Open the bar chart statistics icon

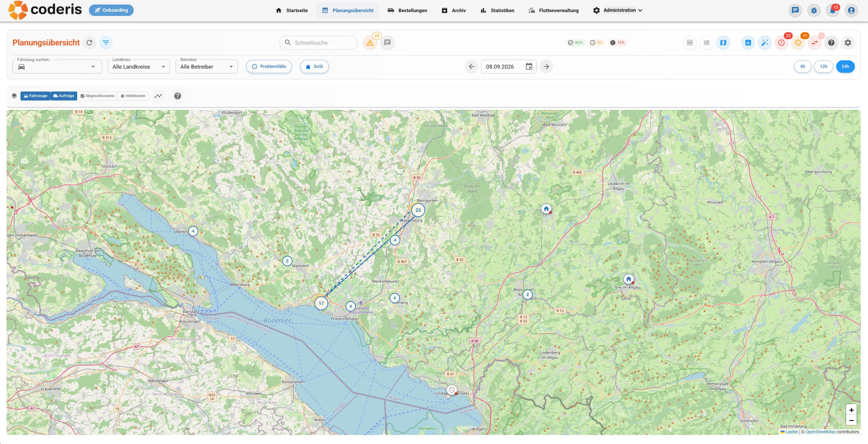pos(748,43)
